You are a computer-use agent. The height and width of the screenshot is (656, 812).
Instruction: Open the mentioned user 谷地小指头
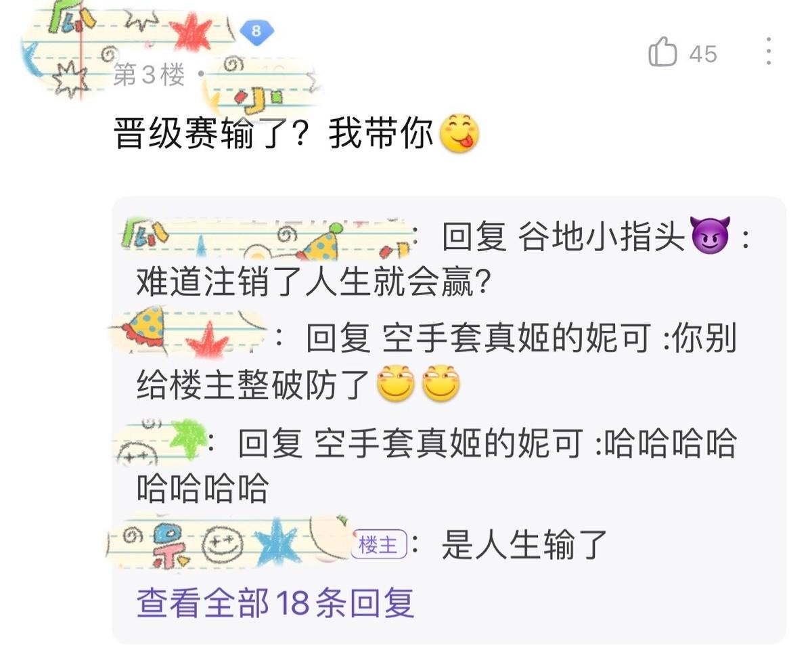tap(602, 237)
